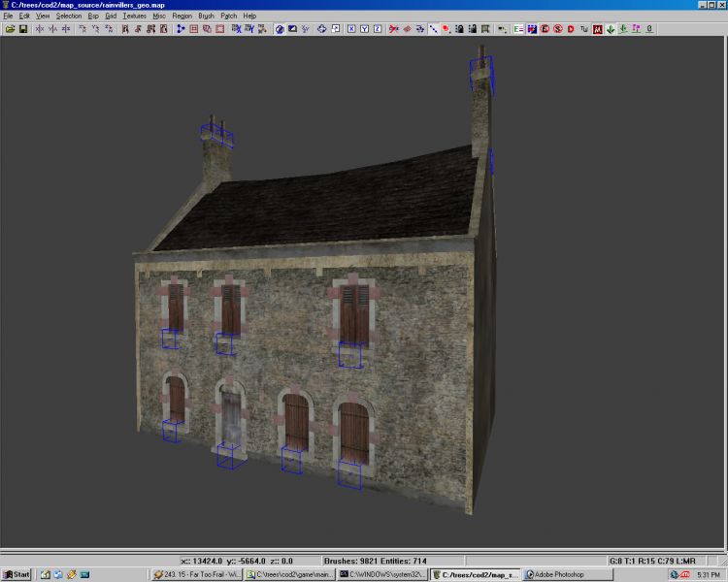Click the C:/trees/cod2/map_s... taskbar button
The height and width of the screenshot is (582, 728).
coord(475,574)
